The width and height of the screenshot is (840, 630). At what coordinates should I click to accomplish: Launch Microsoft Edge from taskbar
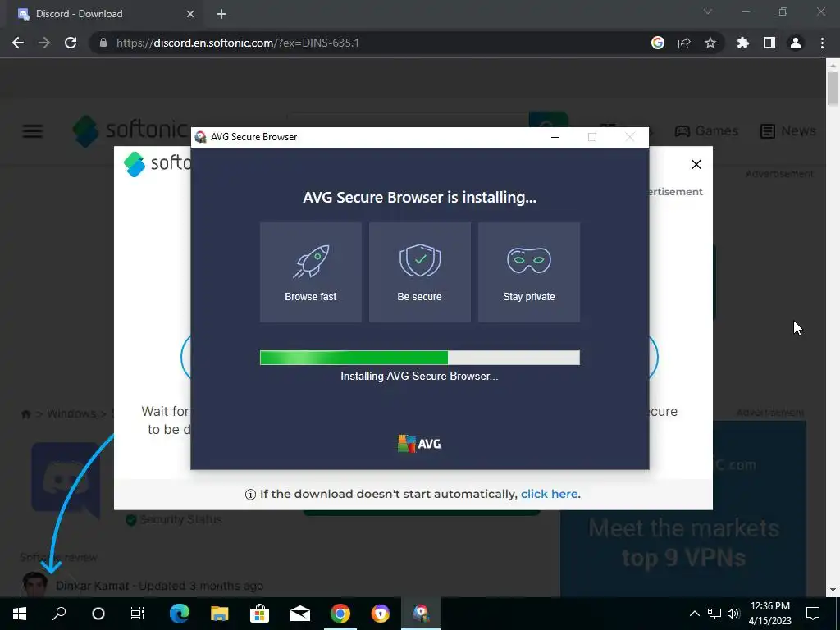[x=180, y=614]
